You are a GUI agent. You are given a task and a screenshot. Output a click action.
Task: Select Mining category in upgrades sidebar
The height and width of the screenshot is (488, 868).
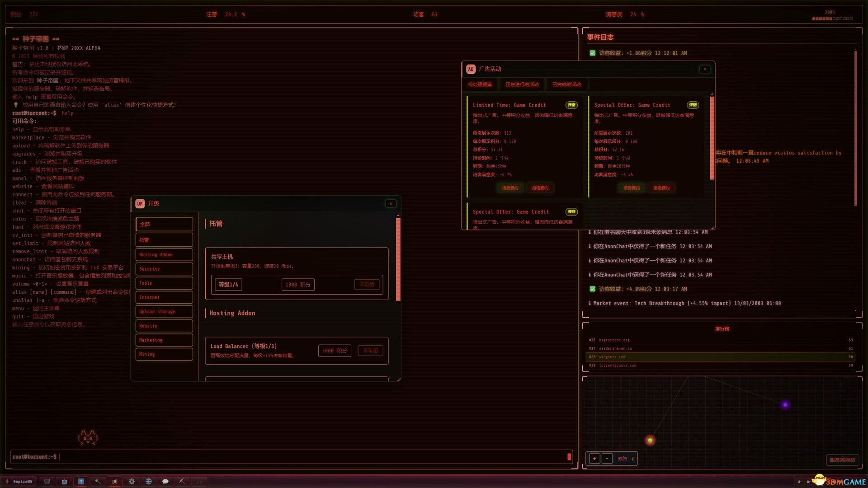pyautogui.click(x=164, y=354)
